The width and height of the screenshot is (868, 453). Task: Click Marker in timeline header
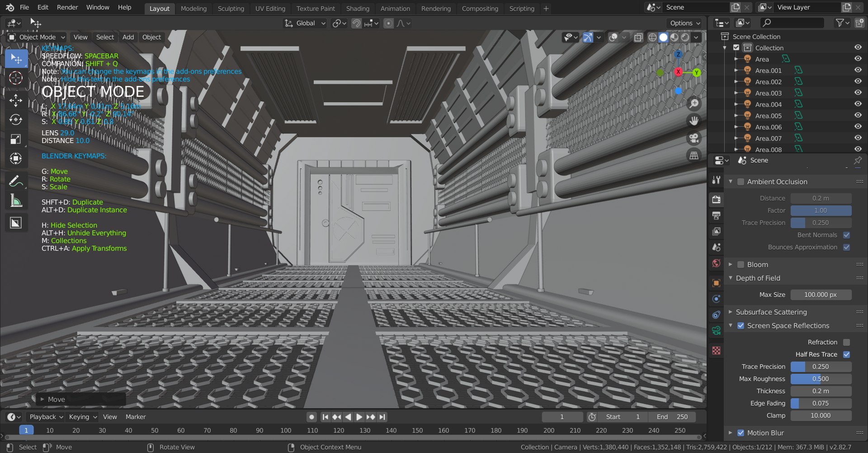click(x=136, y=417)
